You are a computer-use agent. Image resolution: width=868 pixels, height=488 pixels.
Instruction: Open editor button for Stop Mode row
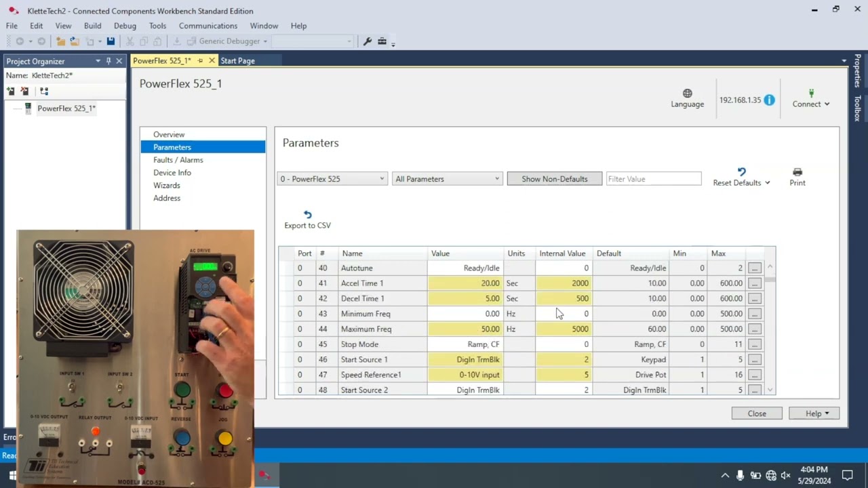coord(755,344)
